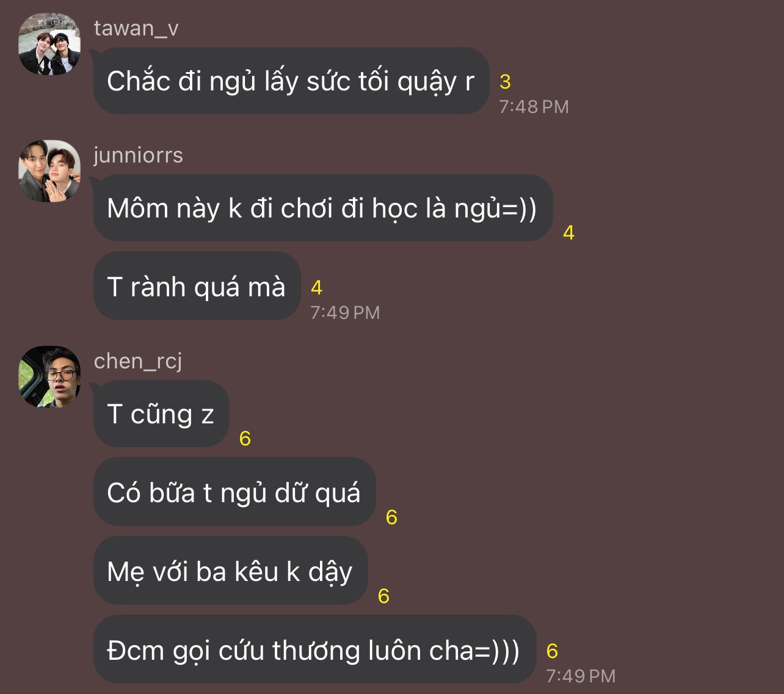Select message "Có bữa t ngủ dữ quá"
Image resolution: width=784 pixels, height=694 pixels.
pyautogui.click(x=234, y=492)
